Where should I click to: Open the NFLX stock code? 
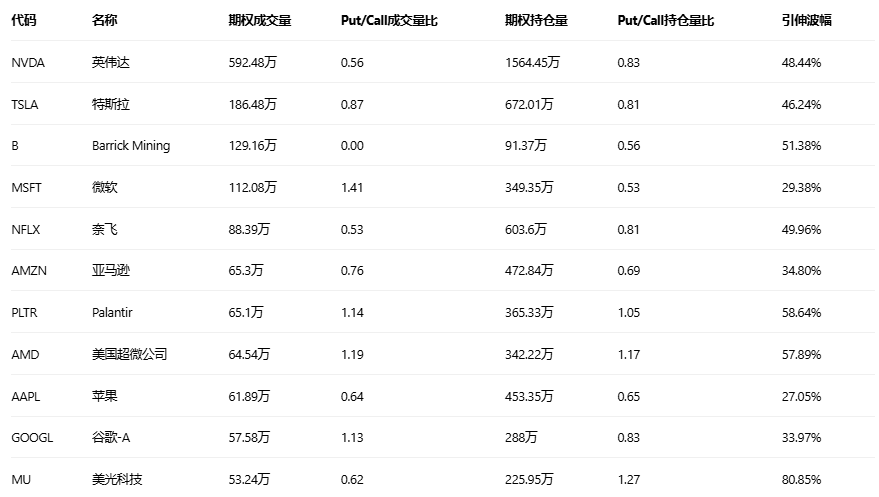(x=26, y=229)
